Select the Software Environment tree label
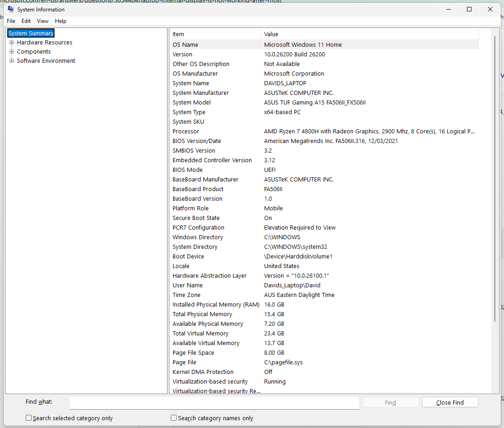The image size is (504, 428). [46, 61]
